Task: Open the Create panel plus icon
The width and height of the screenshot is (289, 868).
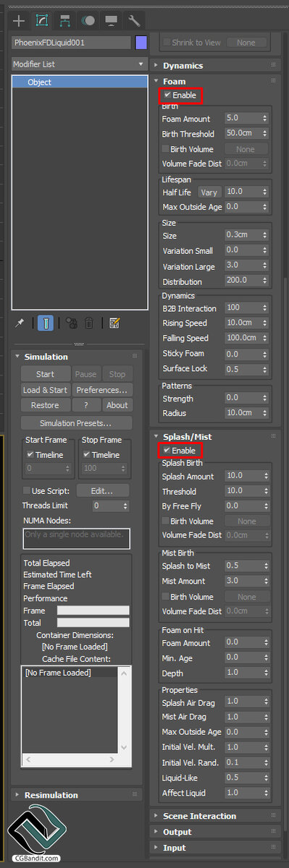Action: point(20,20)
